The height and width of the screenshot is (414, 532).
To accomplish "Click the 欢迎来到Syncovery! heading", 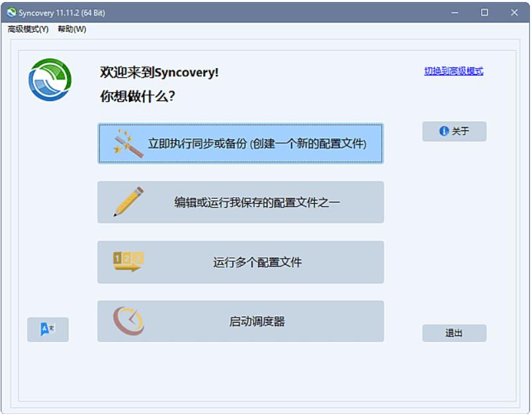I will (159, 72).
